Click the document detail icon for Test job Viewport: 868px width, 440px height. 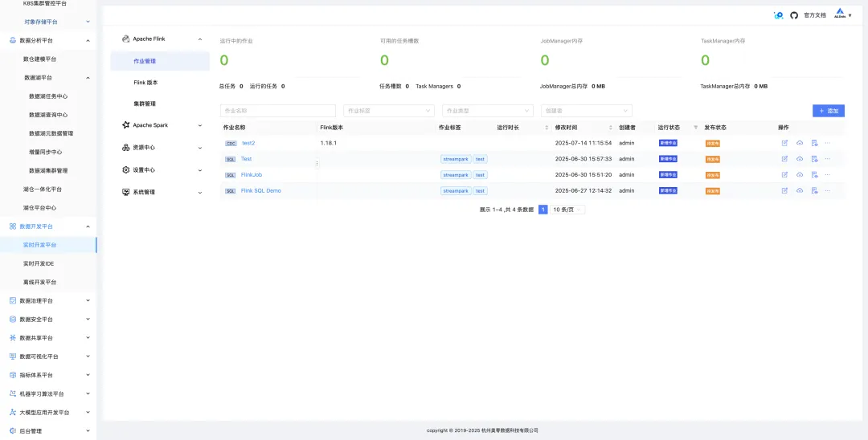pos(814,159)
